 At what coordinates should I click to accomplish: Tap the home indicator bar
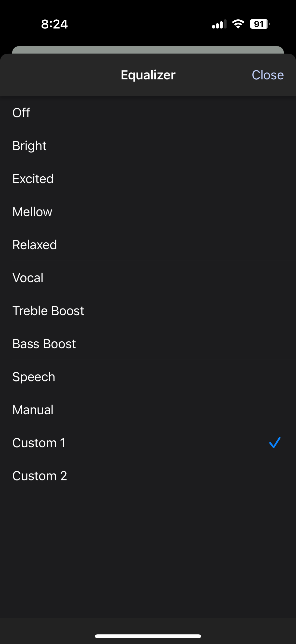148,636
